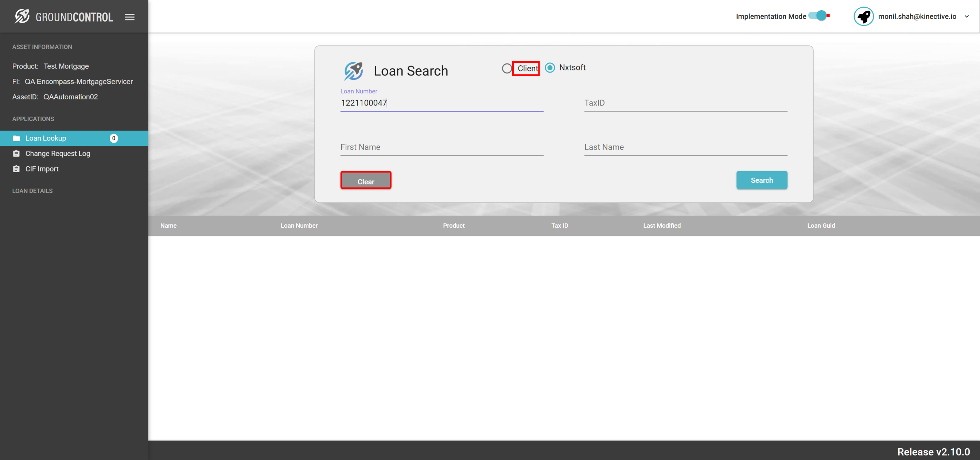980x460 pixels.
Task: Click the GroundControl rocket logo
Action: coord(22,16)
